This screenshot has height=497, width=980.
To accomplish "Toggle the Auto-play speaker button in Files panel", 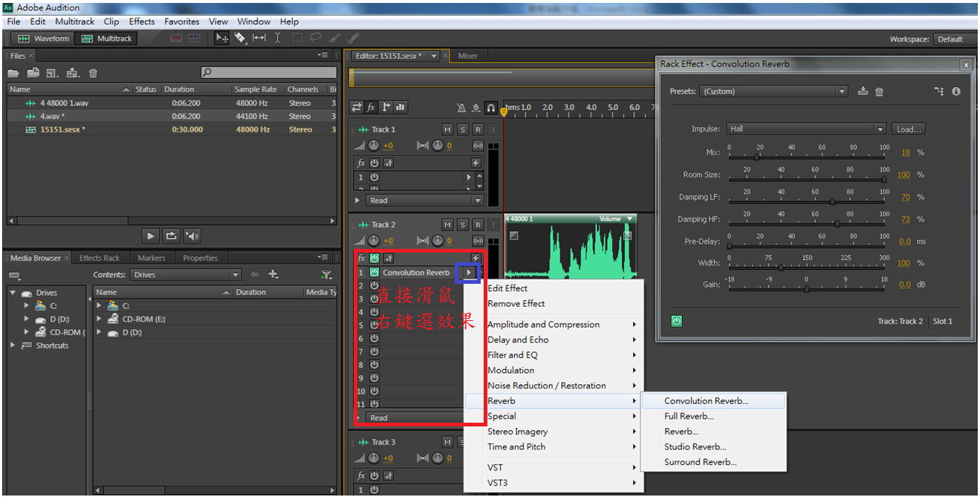I will coord(192,235).
